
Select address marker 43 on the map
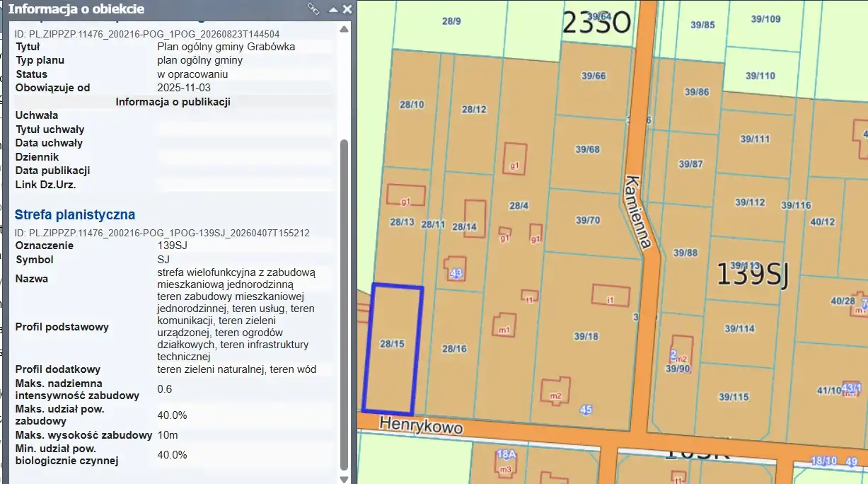(x=456, y=273)
